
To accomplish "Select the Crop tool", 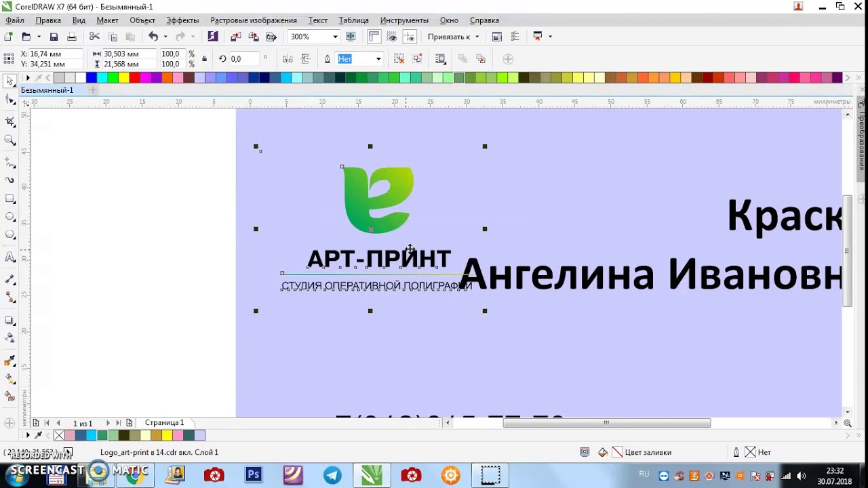I will coord(10,122).
